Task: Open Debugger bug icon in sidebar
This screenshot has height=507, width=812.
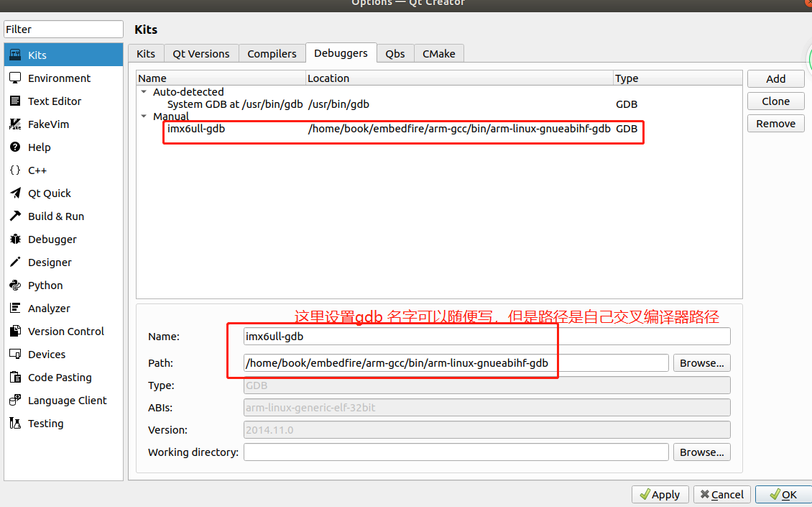Action: (x=16, y=239)
